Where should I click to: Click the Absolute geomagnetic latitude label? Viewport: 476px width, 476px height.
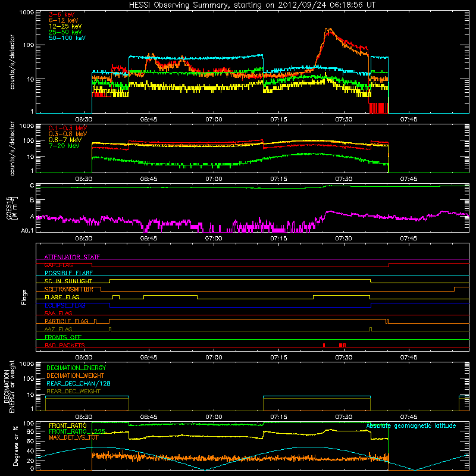(411, 426)
